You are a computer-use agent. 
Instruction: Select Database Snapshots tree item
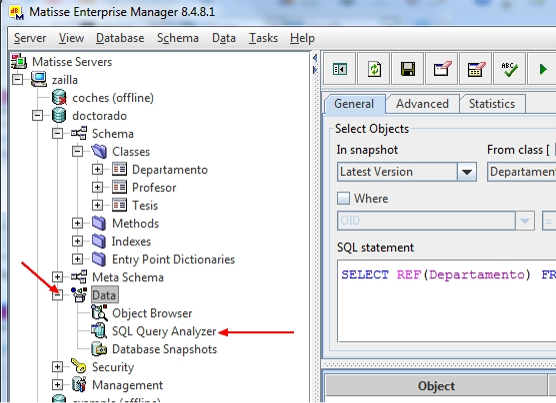[165, 349]
